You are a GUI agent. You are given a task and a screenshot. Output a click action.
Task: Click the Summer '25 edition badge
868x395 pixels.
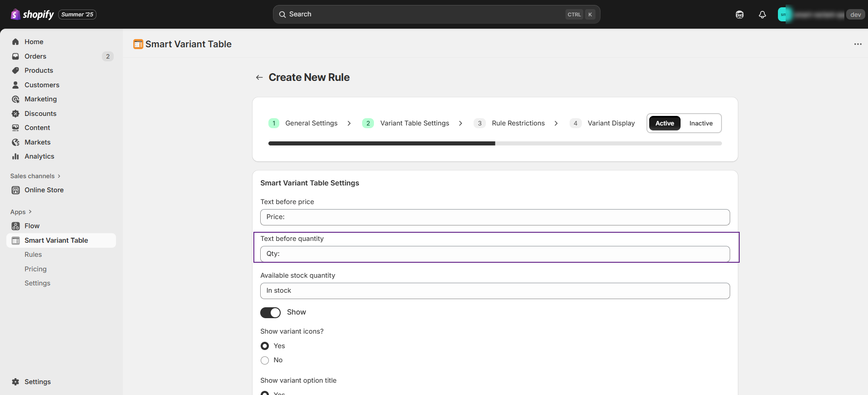coord(77,15)
